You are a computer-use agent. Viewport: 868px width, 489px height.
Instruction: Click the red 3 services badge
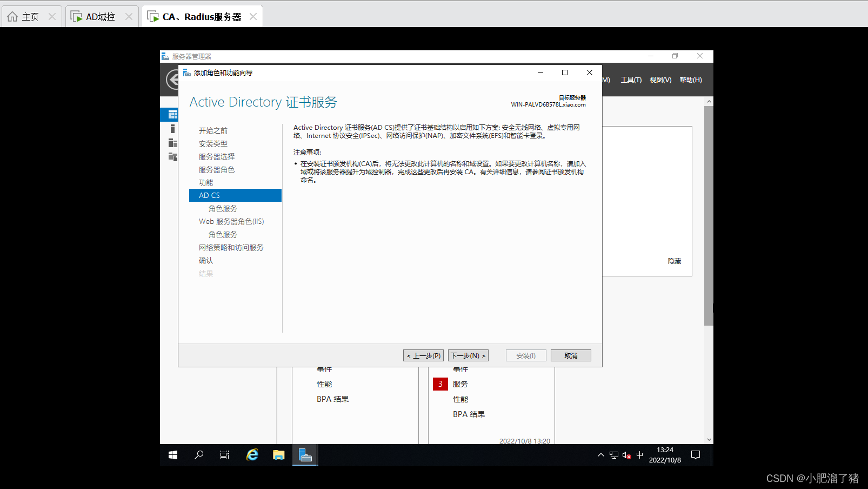click(440, 384)
